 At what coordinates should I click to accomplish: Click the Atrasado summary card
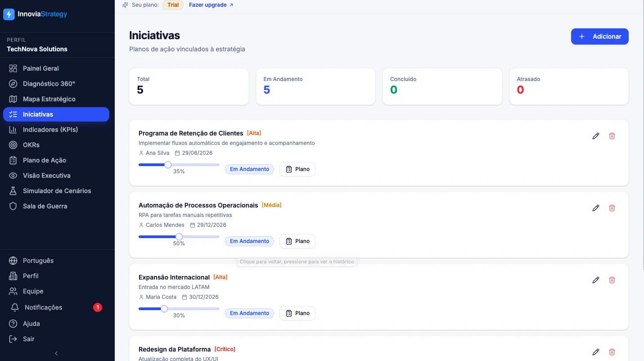(569, 86)
